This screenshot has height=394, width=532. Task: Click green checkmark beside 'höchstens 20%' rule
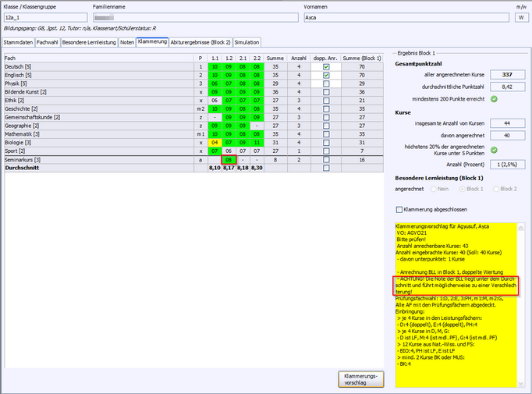495,150
